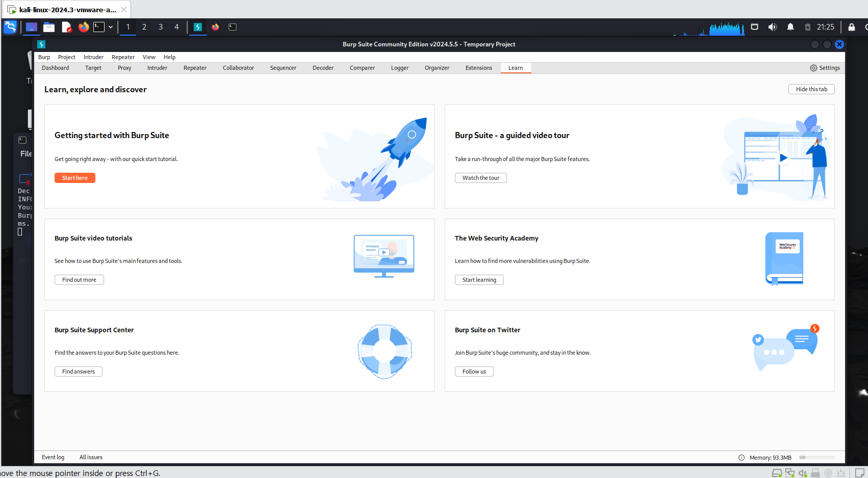
Task: Click the lock screen icon
Action: [852, 27]
